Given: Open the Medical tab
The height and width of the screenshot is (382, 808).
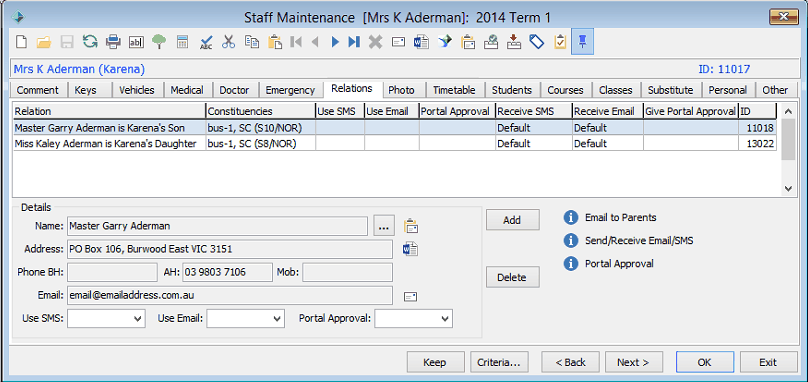Looking at the screenshot, I should click(x=187, y=90).
